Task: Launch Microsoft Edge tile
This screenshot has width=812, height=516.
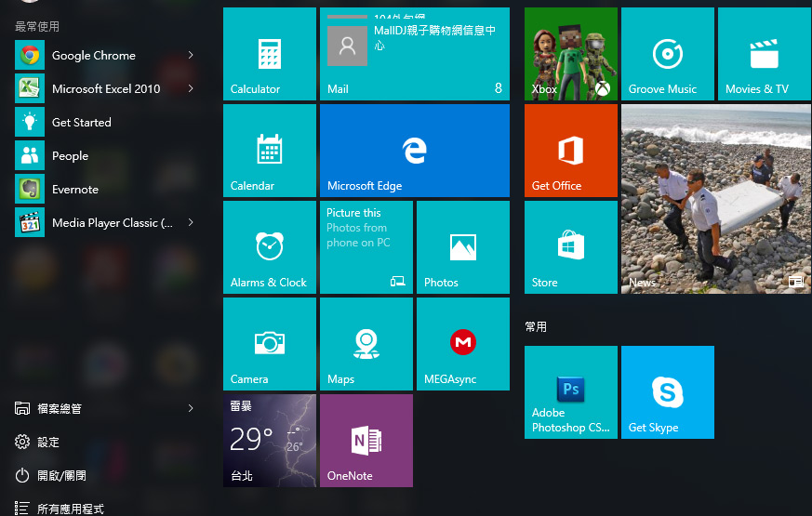Action: 414,151
